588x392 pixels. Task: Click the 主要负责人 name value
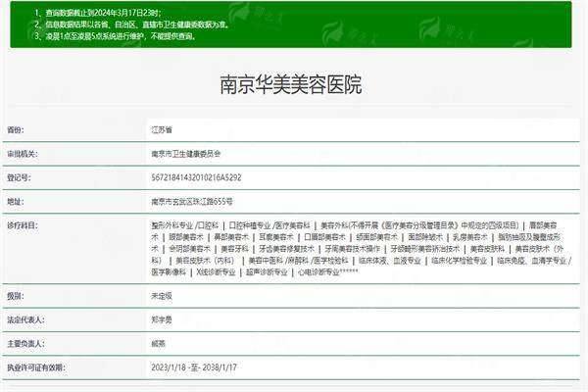coord(158,344)
